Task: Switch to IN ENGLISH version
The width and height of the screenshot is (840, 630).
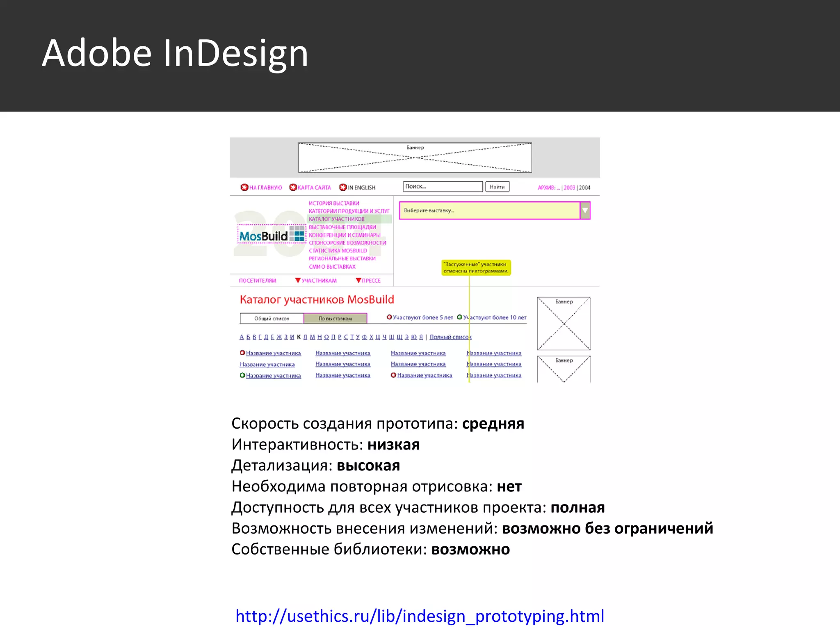Action: pos(362,188)
